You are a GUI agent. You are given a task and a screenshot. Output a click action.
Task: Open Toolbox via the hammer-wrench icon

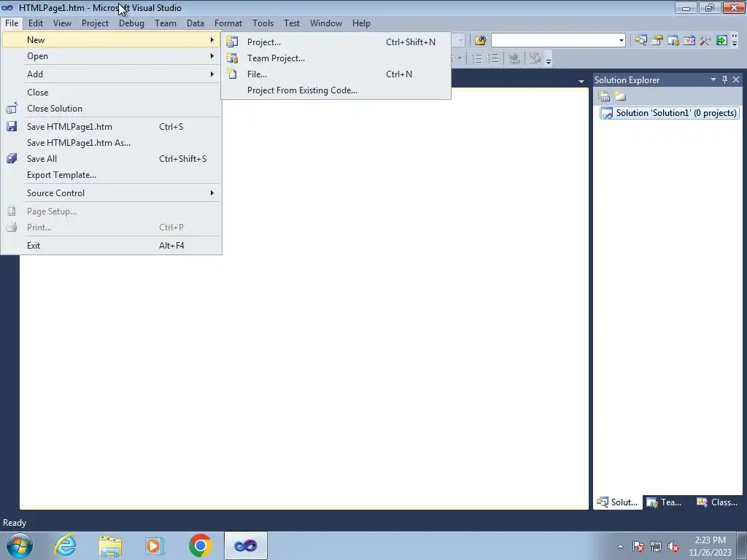point(705,41)
